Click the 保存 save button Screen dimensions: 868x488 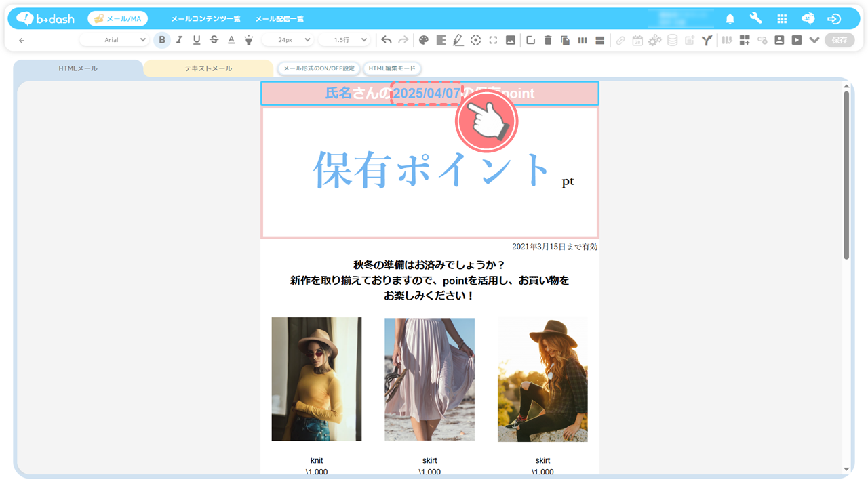pos(840,40)
